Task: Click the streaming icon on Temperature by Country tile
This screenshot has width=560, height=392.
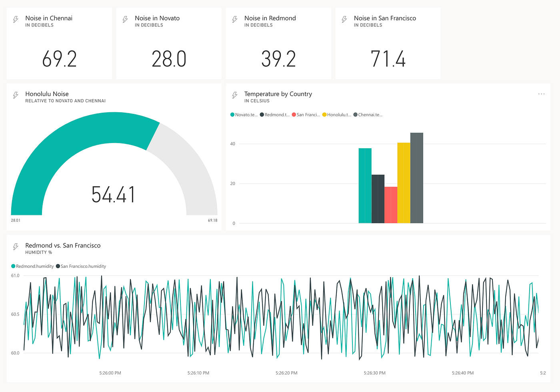Action: point(235,95)
